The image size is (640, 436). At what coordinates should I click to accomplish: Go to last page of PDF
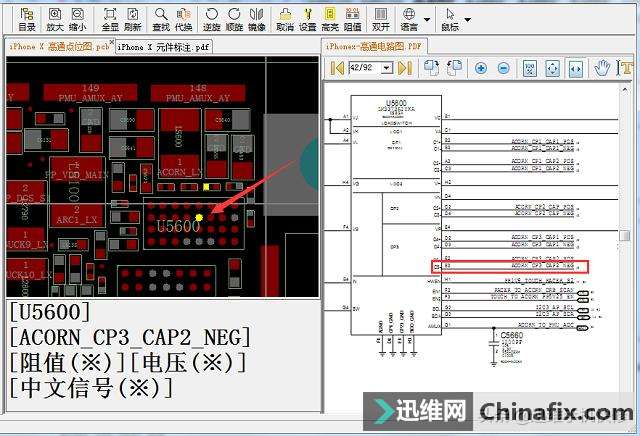tap(404, 68)
